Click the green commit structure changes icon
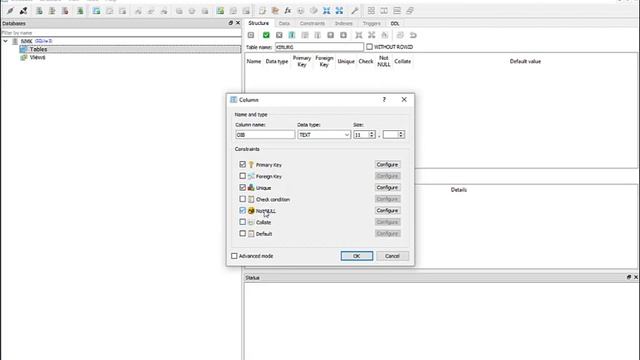640x360 pixels. 266,35
